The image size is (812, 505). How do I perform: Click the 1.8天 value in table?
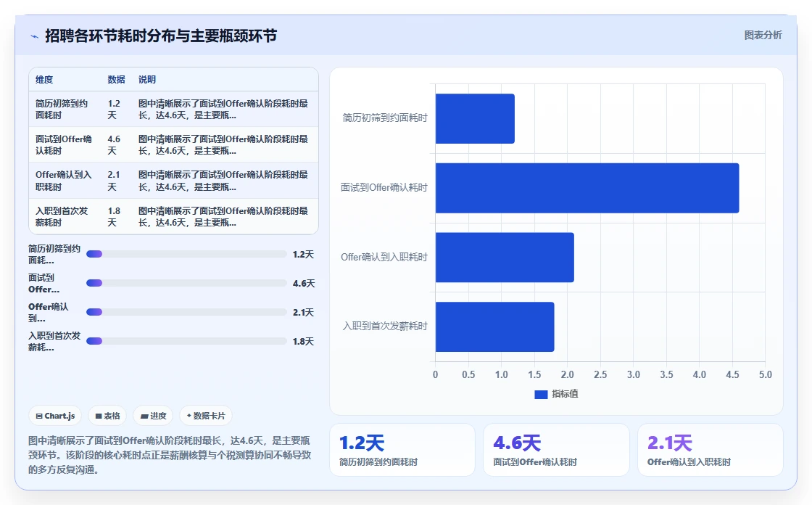pos(114,217)
